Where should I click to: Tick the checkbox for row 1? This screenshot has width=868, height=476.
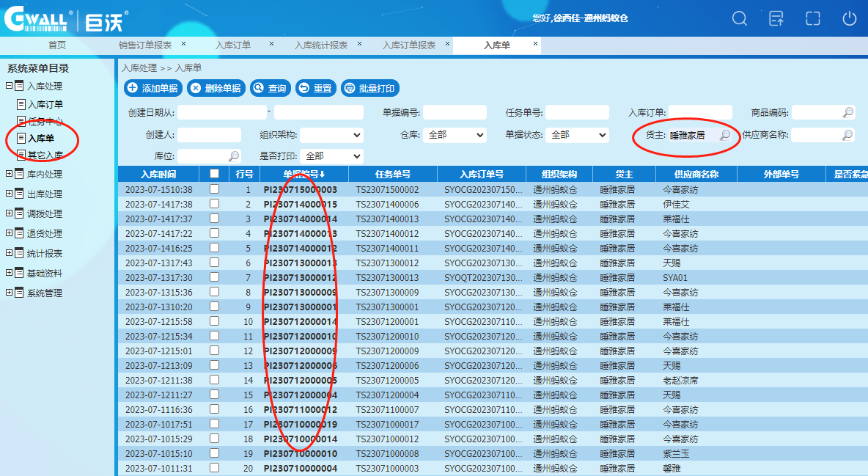(x=214, y=189)
